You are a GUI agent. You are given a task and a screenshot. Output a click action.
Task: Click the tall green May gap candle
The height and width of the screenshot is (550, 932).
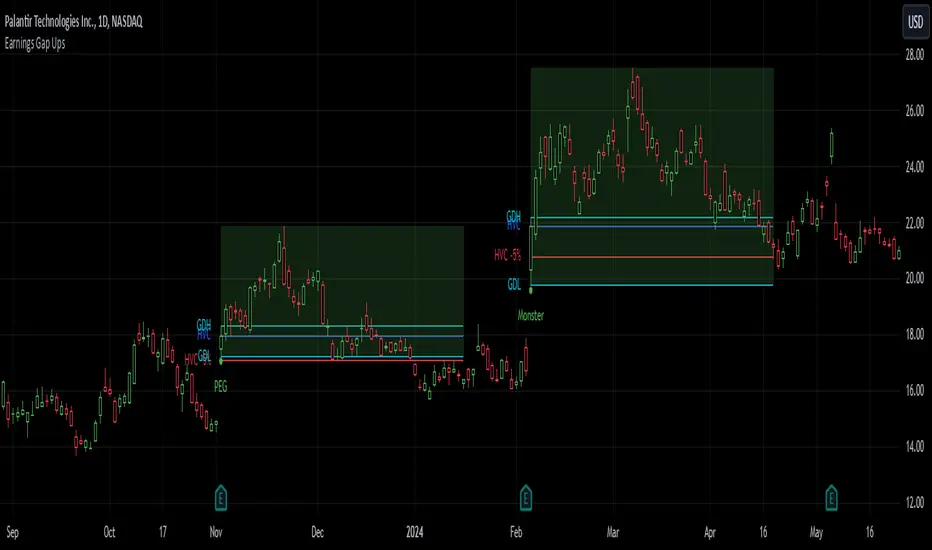[x=832, y=146]
